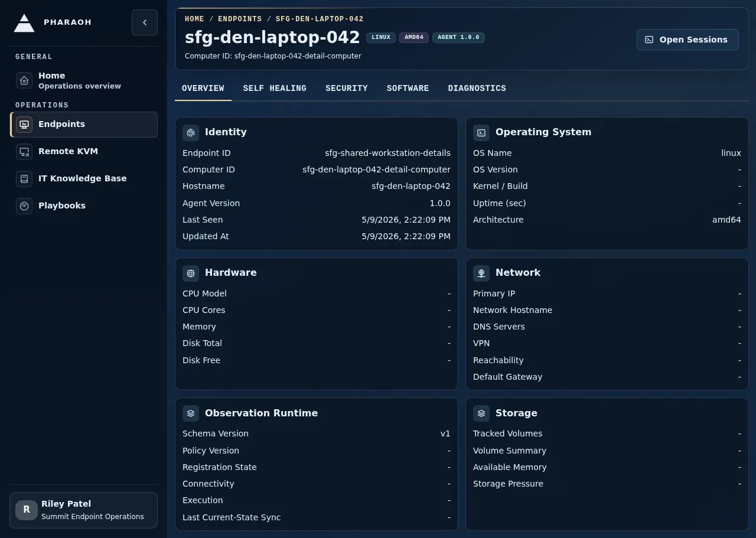Click the SFG-DEN-LAPTOP-042 breadcrumb

tap(320, 19)
